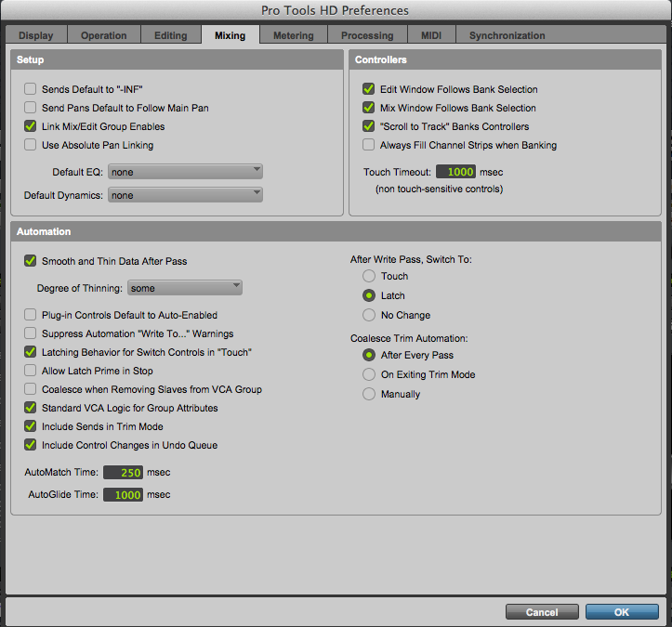Screen dimensions: 672x627
Task: Enable Sends Default to "-INF" checkbox
Action: click(x=31, y=89)
